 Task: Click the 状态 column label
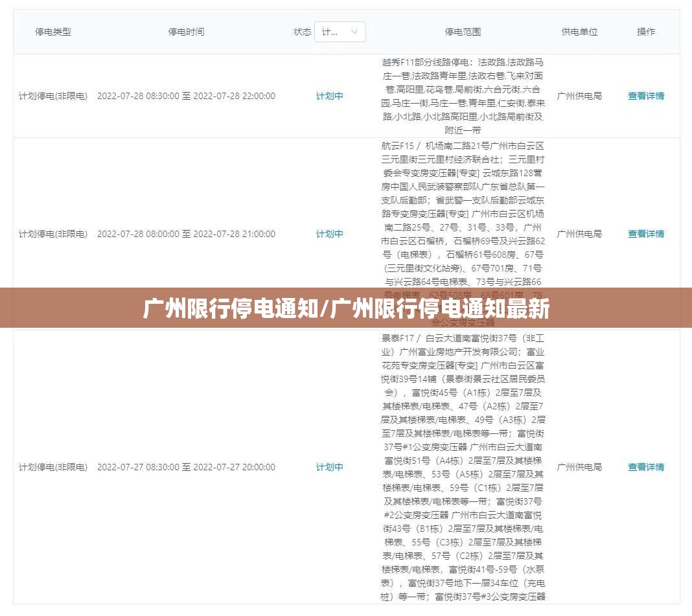click(303, 32)
